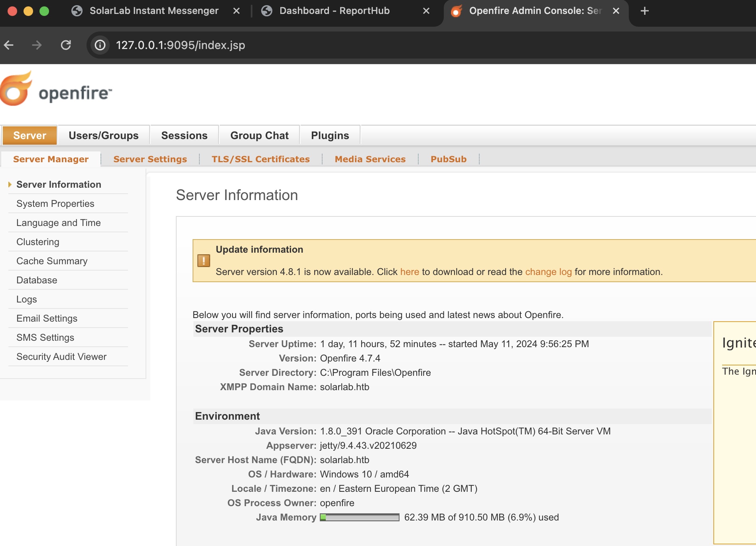Click 'C:\Program Files\Openfire' directory text
This screenshot has width=756, height=546.
pos(375,373)
